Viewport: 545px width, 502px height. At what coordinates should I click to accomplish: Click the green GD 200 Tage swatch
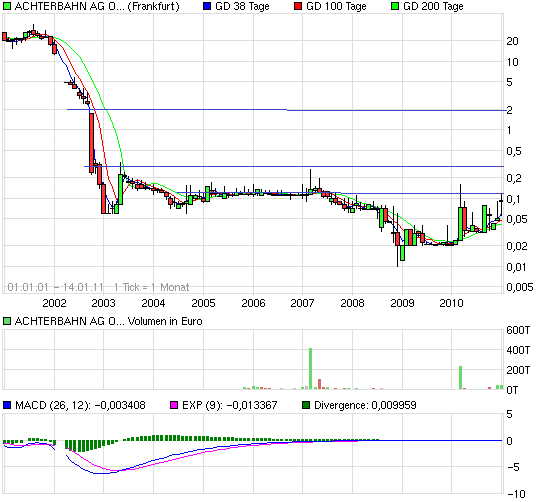395,6
